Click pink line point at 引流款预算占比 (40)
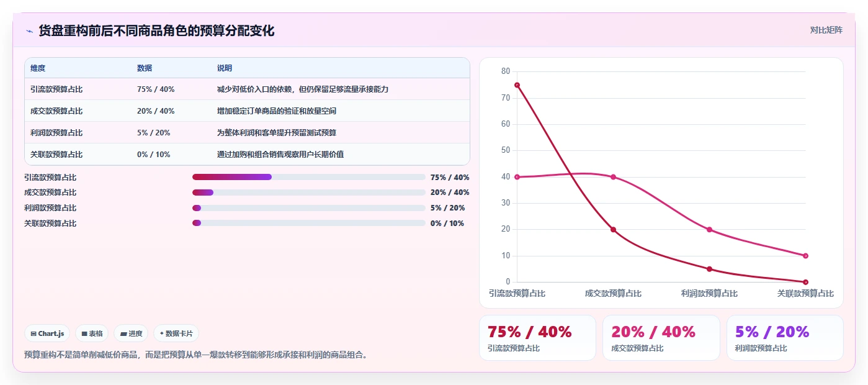This screenshot has width=868, height=385. (517, 177)
